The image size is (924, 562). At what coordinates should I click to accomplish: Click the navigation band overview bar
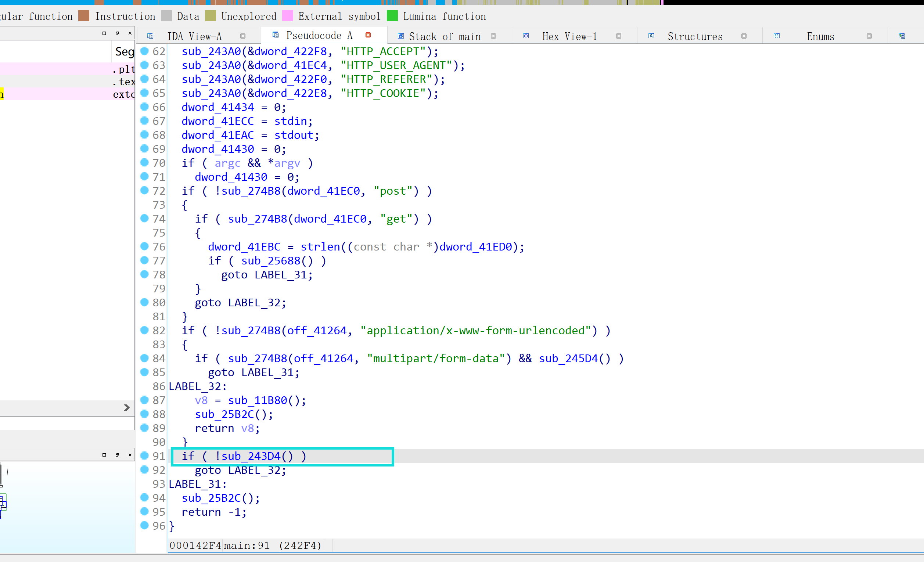462,2
